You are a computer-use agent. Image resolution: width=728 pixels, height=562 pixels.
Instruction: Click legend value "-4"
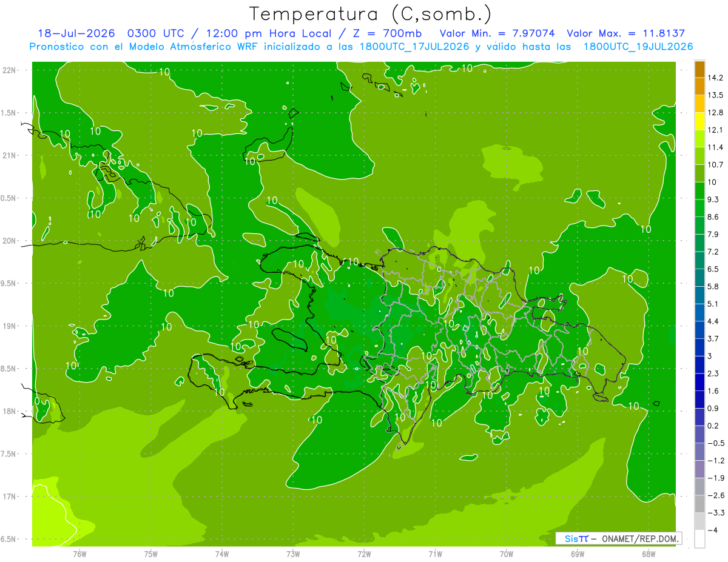click(x=713, y=530)
